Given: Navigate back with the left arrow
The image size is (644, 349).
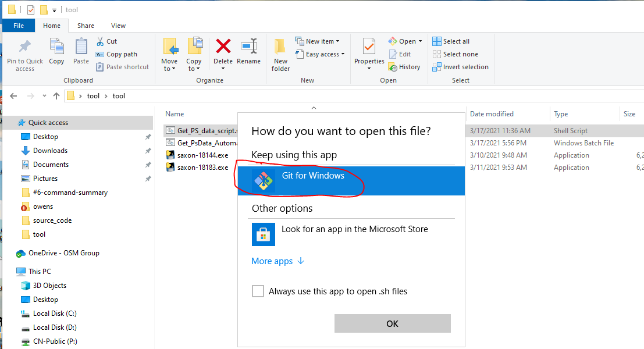Looking at the screenshot, I should (13, 96).
